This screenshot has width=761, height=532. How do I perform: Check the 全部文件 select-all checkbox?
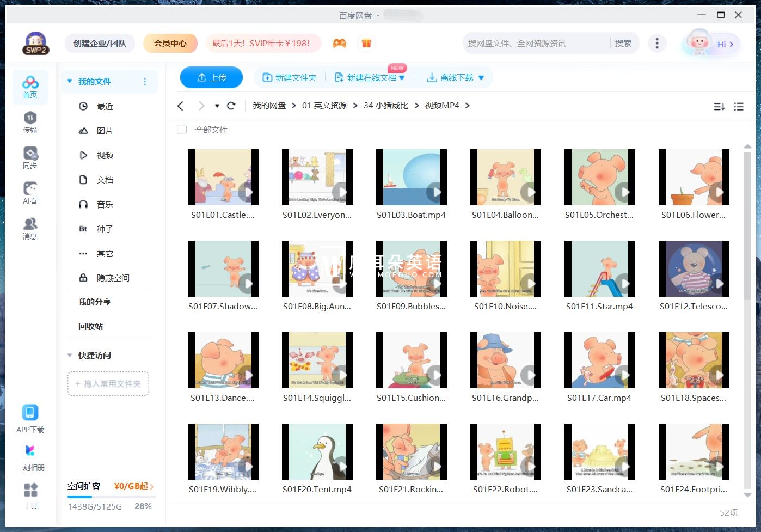(181, 130)
